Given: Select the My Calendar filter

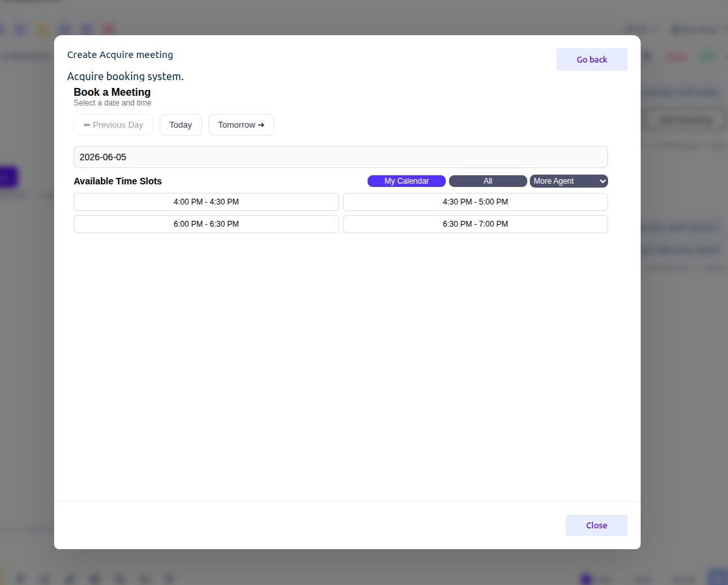Looking at the screenshot, I should coord(406,181).
